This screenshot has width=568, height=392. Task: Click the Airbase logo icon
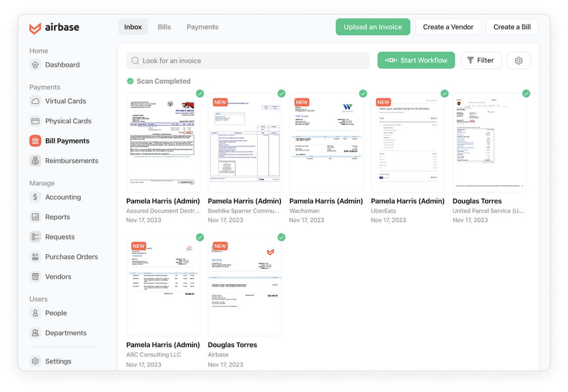coord(35,27)
